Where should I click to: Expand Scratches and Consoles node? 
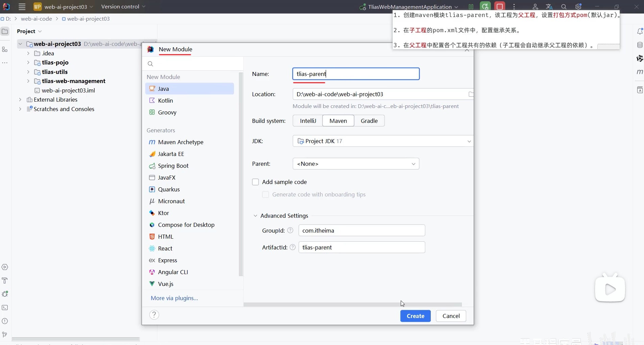click(x=20, y=109)
